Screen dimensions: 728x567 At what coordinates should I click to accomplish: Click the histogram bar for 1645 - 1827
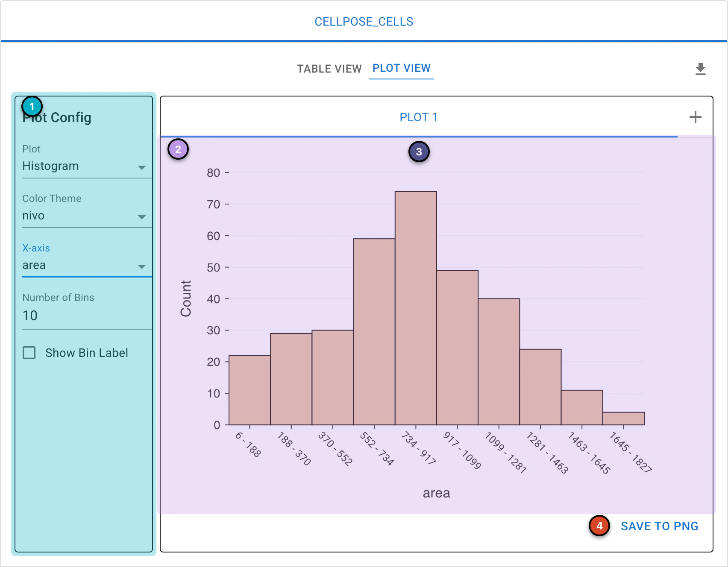click(x=623, y=418)
